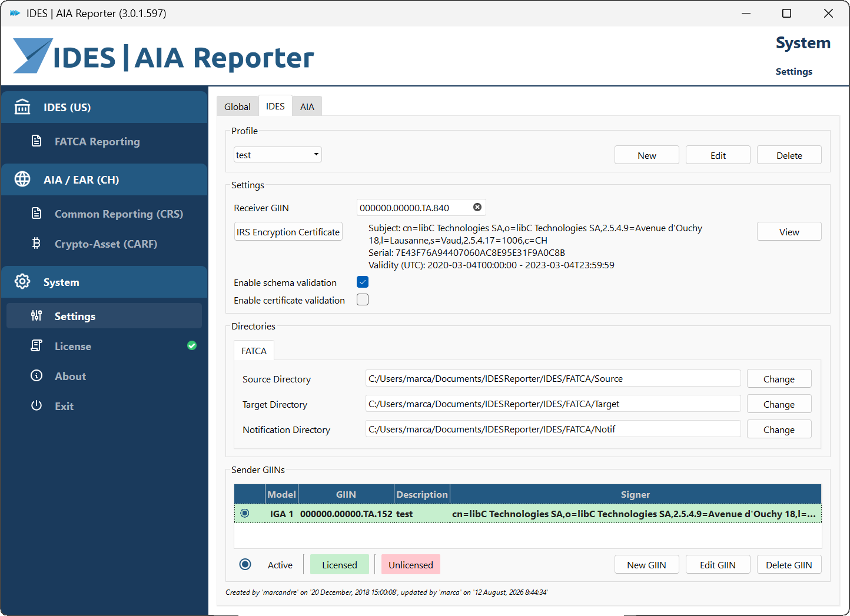Click the info icon next to About
This screenshot has height=616, width=850.
click(x=36, y=376)
